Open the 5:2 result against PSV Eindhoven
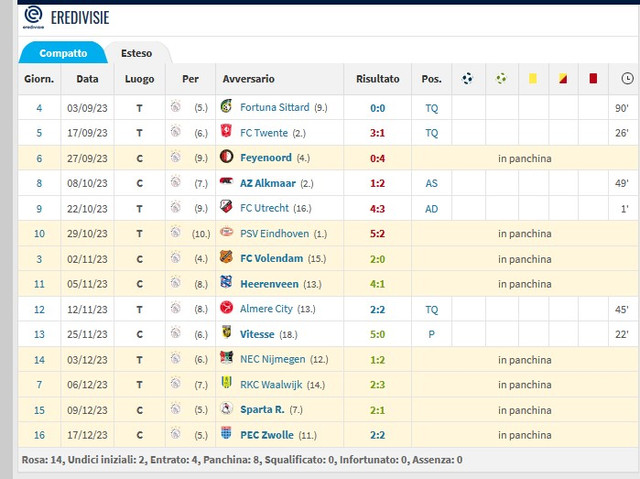Screen dimensions: 640x479 (377, 234)
